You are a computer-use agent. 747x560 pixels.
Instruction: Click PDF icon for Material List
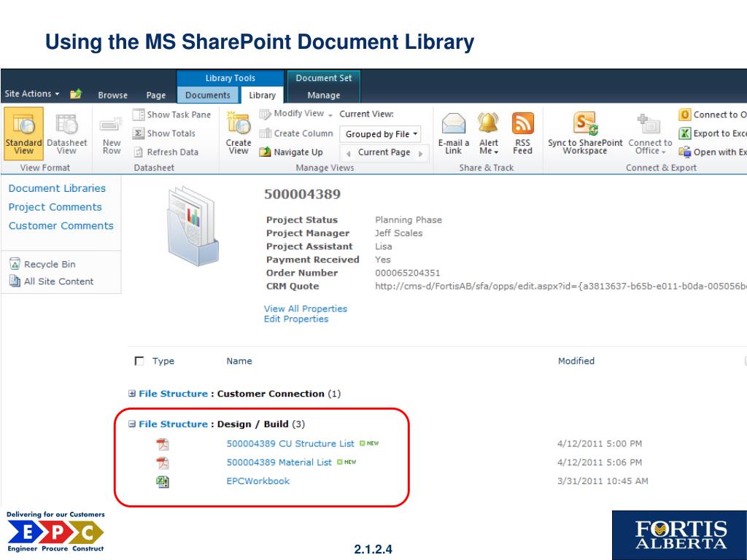[x=163, y=462]
